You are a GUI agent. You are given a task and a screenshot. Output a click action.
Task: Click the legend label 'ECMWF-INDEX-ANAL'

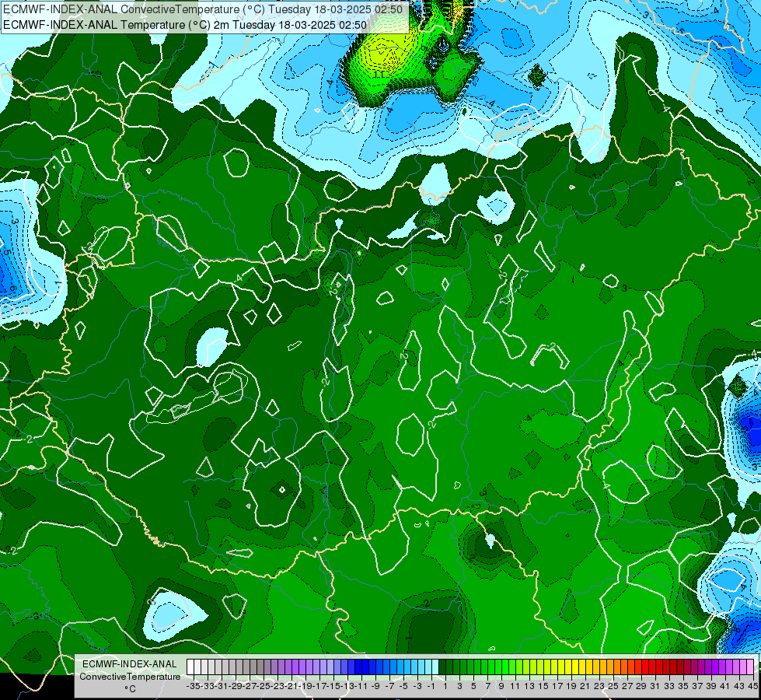(x=130, y=664)
